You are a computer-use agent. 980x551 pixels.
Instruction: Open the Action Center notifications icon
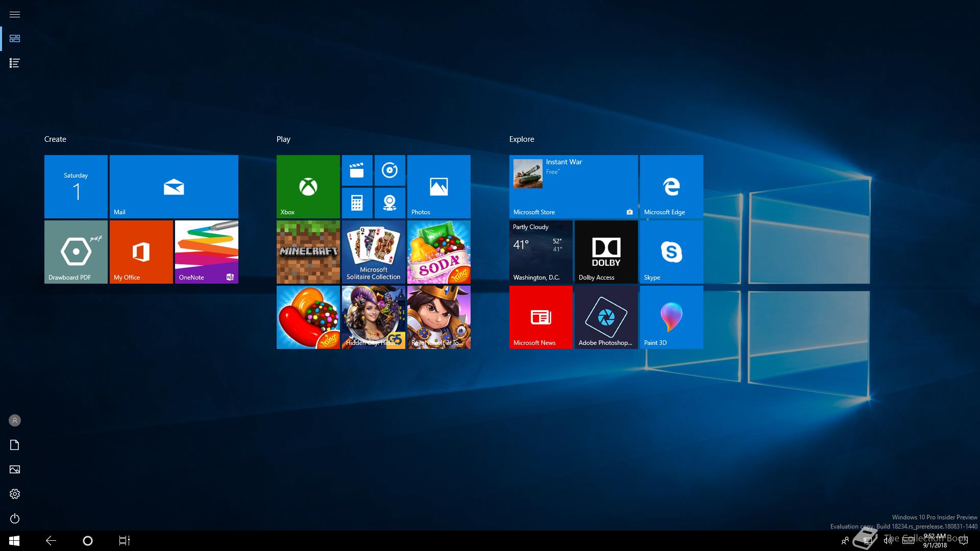click(x=963, y=541)
